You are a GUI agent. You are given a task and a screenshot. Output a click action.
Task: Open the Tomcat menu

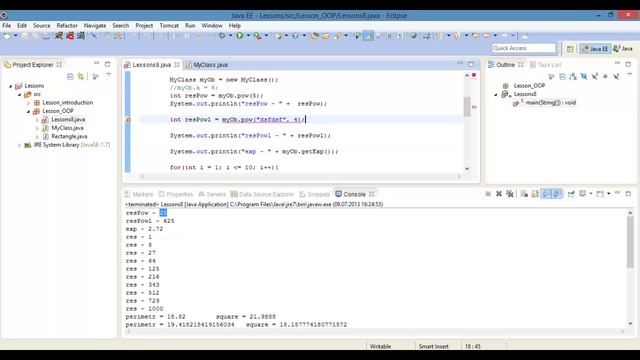pyautogui.click(x=169, y=25)
